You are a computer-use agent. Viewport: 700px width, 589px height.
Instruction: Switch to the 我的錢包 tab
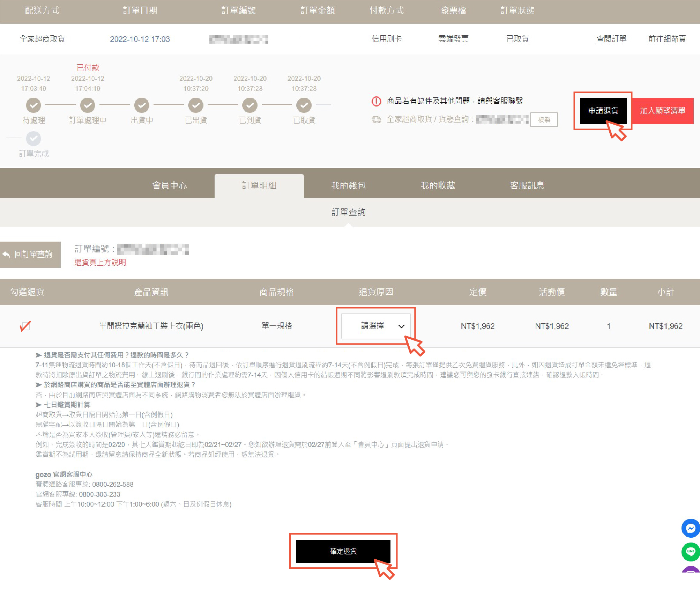point(348,186)
